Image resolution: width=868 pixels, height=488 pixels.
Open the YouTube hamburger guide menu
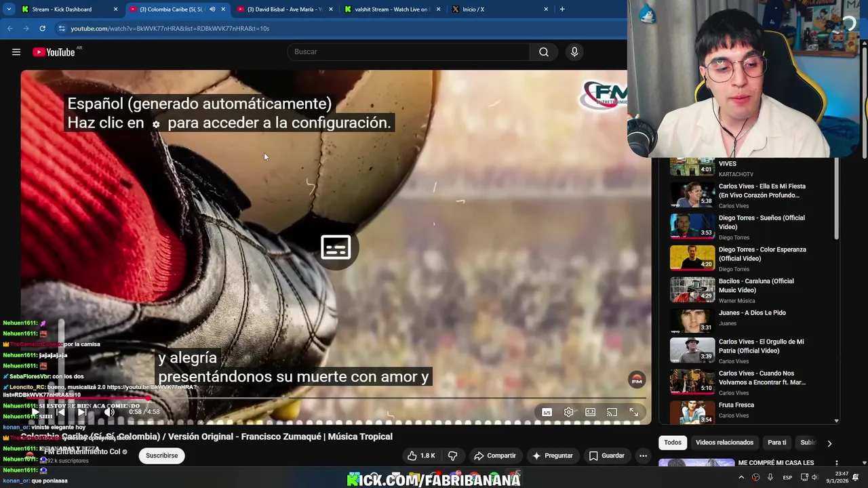[x=16, y=52]
